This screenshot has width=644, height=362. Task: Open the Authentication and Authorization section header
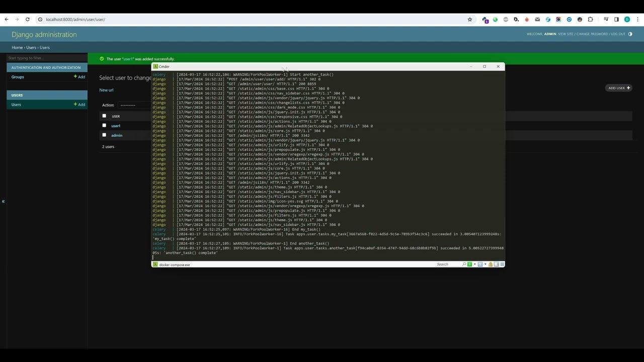46,67
